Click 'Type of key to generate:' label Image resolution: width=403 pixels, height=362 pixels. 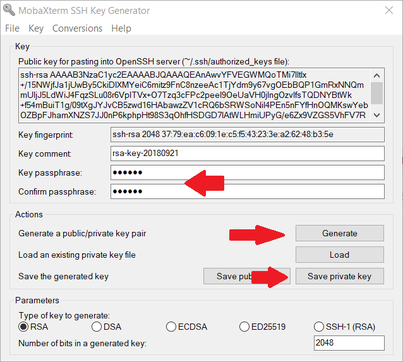tap(64, 316)
